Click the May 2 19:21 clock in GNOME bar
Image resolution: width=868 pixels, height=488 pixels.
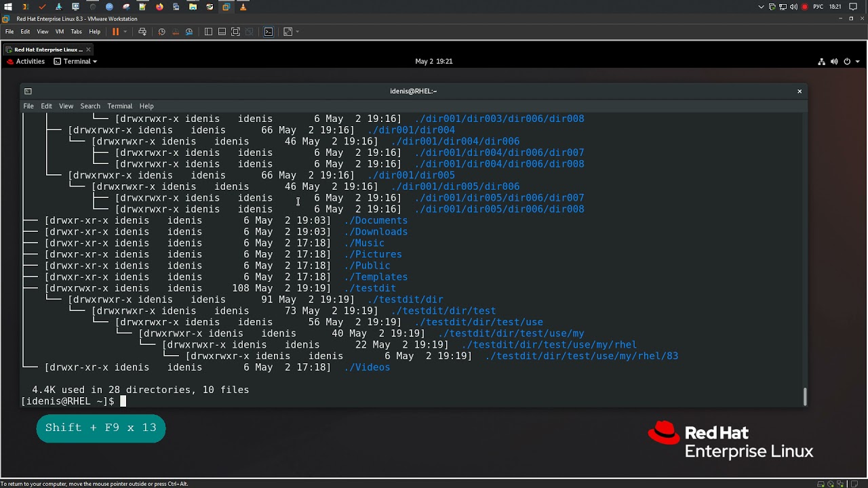[x=434, y=61]
